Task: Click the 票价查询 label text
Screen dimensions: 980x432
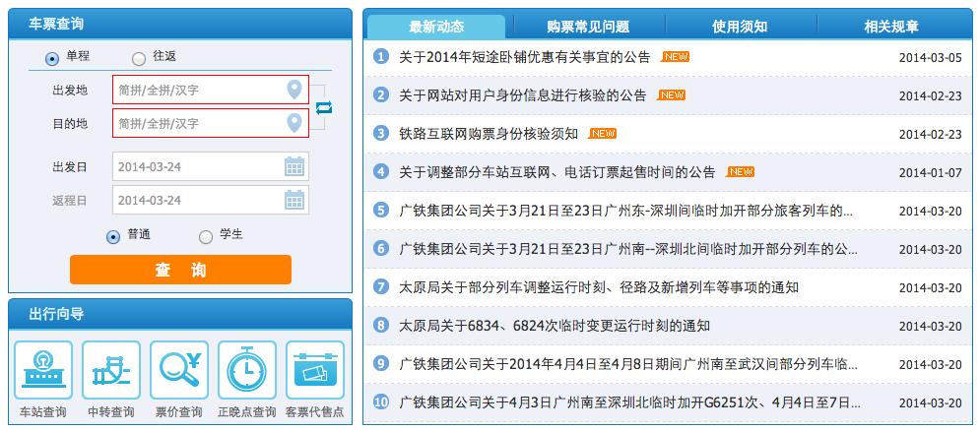Action: click(x=178, y=412)
